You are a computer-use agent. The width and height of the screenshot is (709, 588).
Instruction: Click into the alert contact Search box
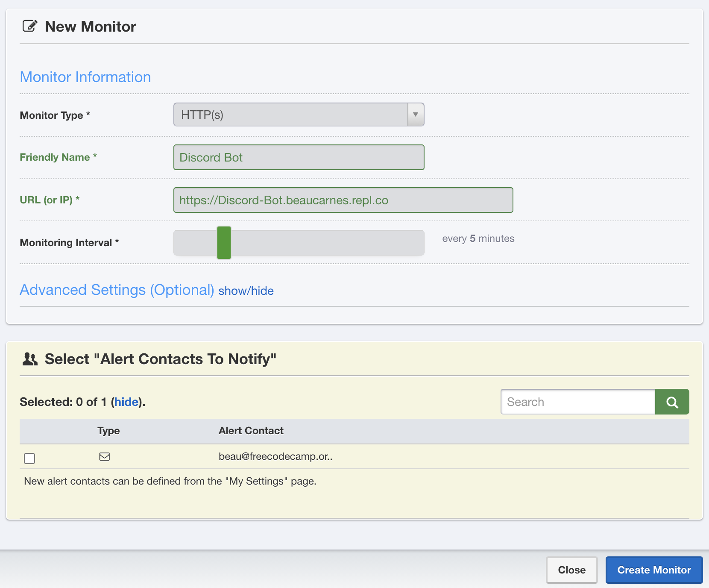[x=577, y=402]
